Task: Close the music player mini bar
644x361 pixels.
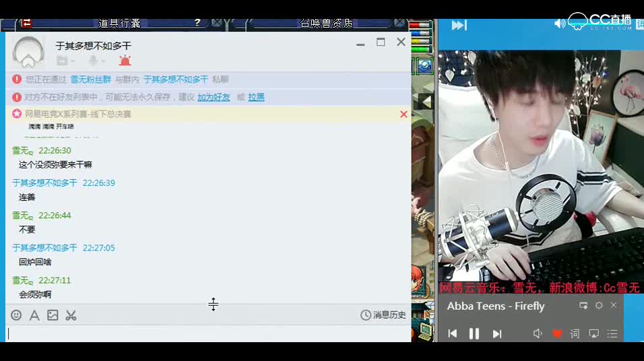Action: pos(614,305)
